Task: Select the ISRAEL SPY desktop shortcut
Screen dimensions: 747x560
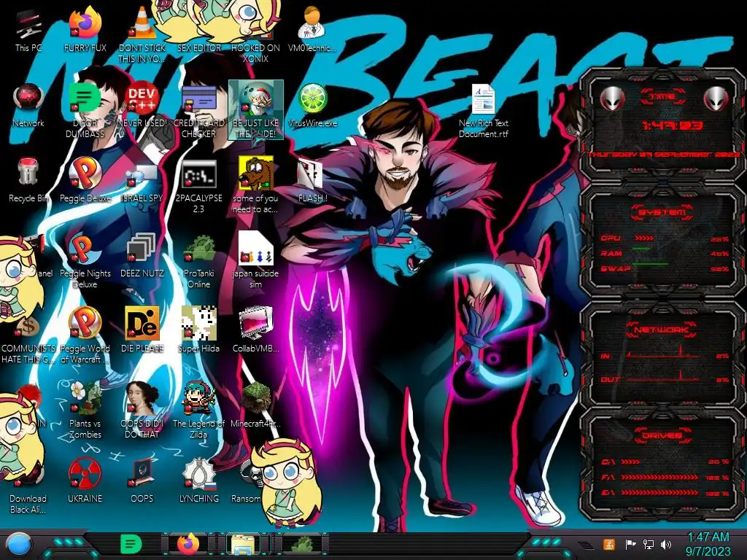Action: tap(142, 181)
